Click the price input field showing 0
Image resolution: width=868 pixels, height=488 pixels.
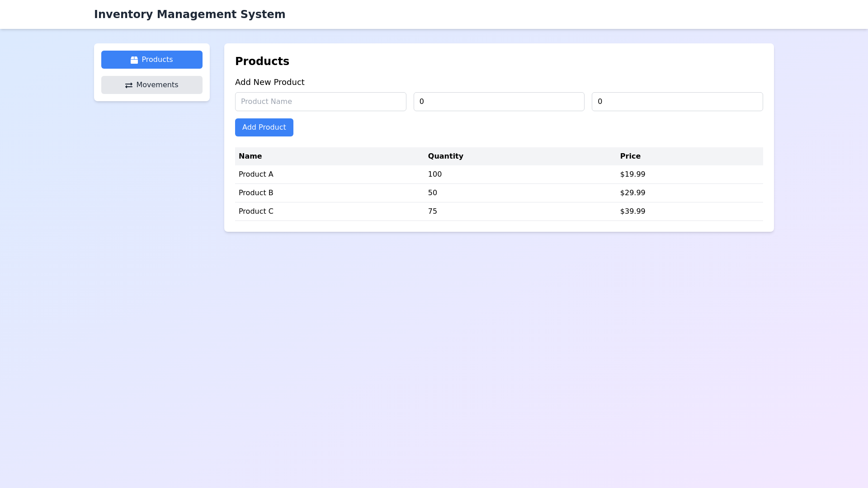click(x=677, y=102)
